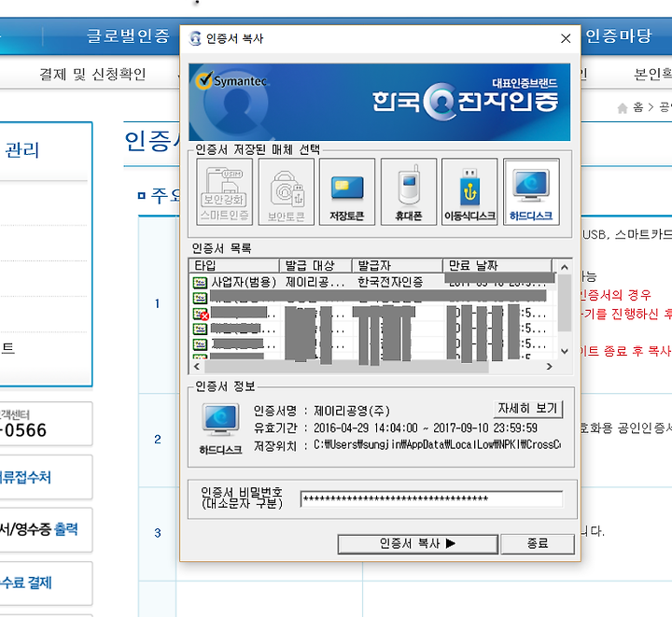Viewport: 672px width, 617px height.
Task: Sort list by 만료 날짜 column header
Action: pos(497,266)
